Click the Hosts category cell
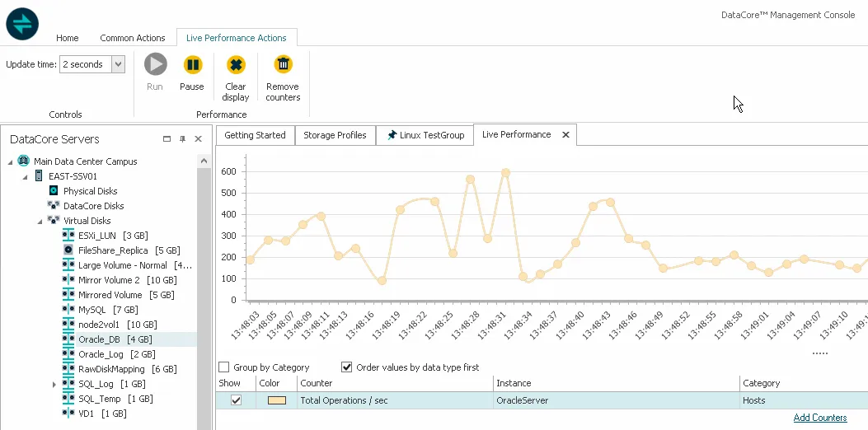This screenshot has height=430, width=868. 804,400
